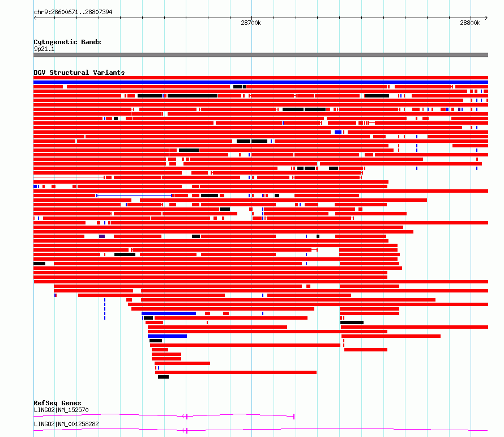Click the topmost full-width red variant bar
The height and width of the screenshot is (437, 504).
click(260, 78)
